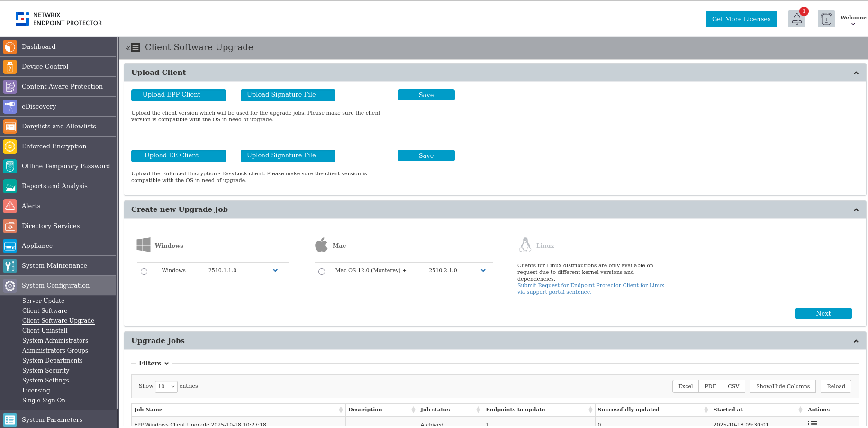Click the Alerts warning icon

(9, 206)
